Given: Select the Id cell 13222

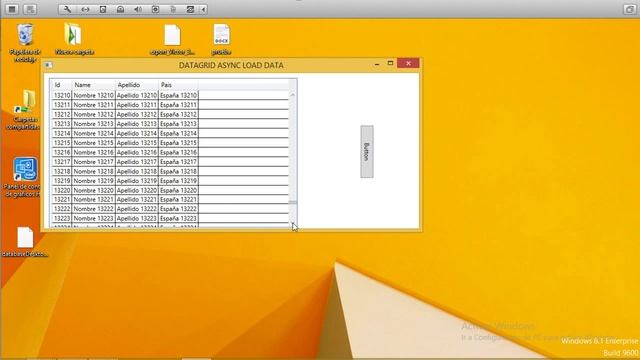Looking at the screenshot, I should [x=62, y=209].
